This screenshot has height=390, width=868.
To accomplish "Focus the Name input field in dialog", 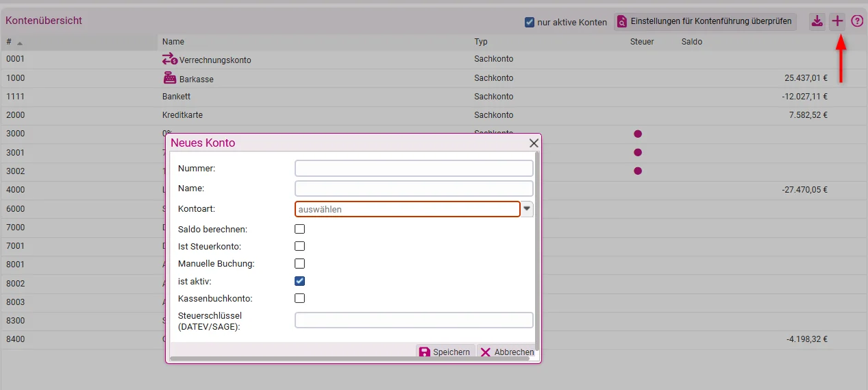I will click(x=414, y=188).
